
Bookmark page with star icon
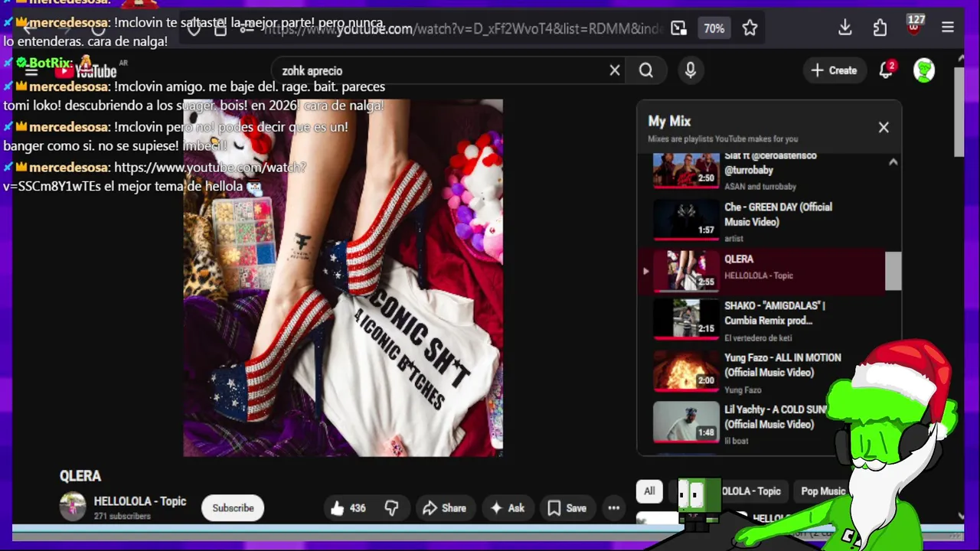pos(750,28)
